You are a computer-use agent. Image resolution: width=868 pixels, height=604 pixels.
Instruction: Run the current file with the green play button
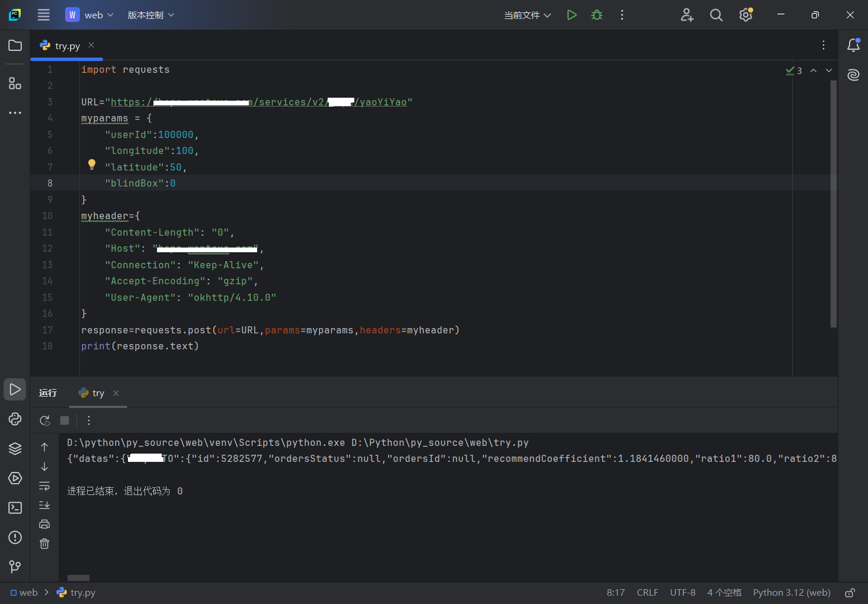click(x=571, y=15)
